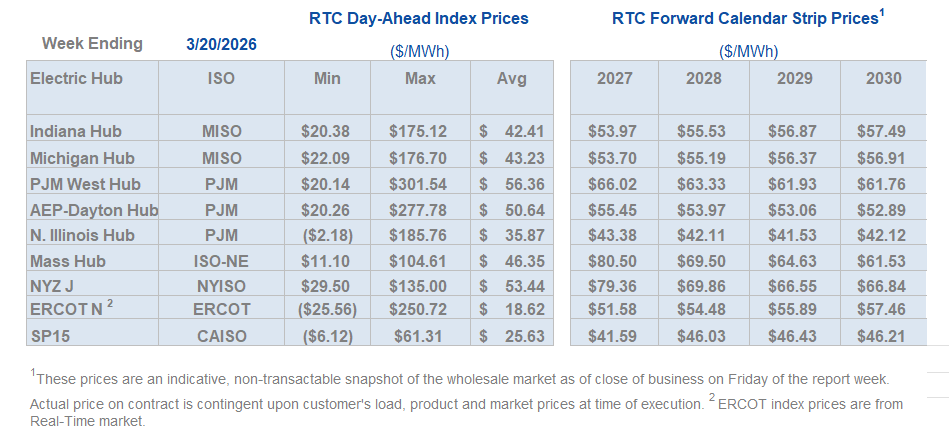Select the PJM West Hub row label
This screenshot has height=436, width=949.
[85, 184]
